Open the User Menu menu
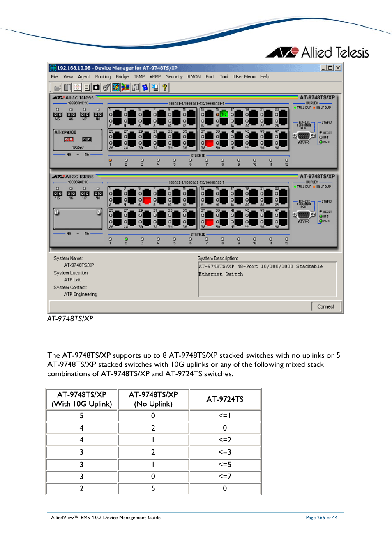 coord(244,77)
